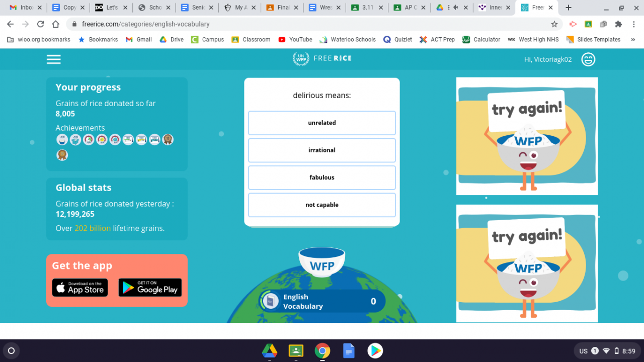The height and width of the screenshot is (362, 644).
Task: Click the '8,005' grains donated count
Action: tap(65, 114)
